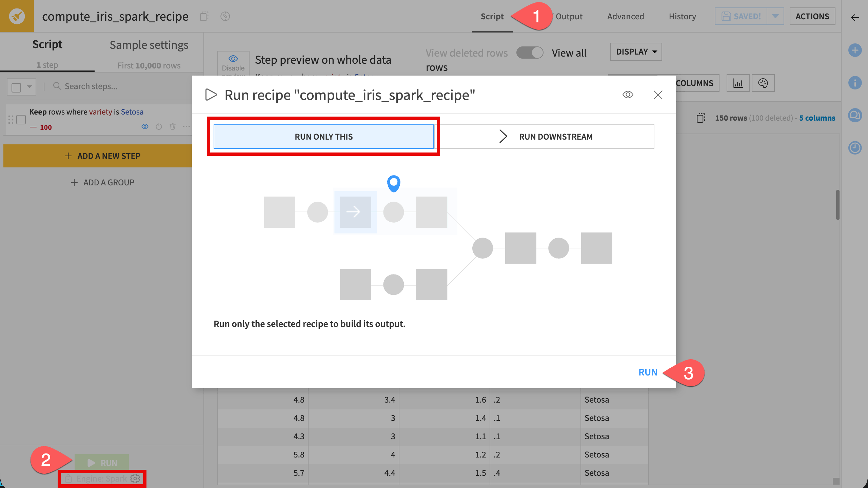Switch to the Advanced tab

[626, 16]
